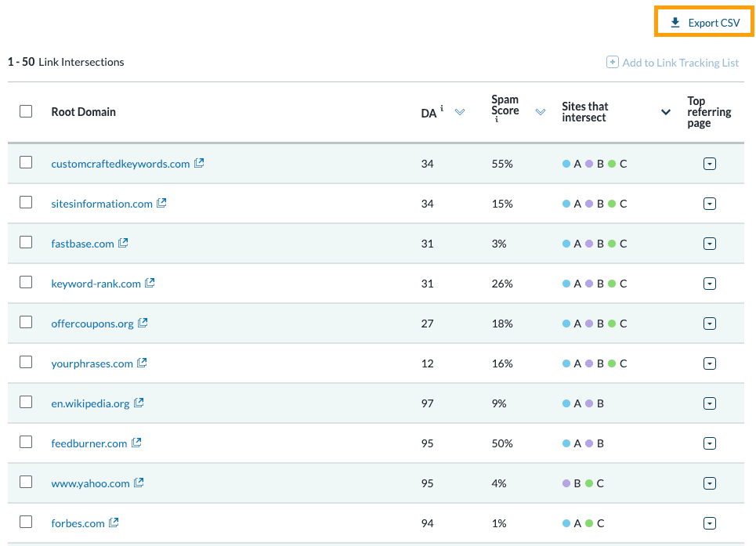Click the info icon next to DA header
Image resolution: width=756 pixels, height=546 pixels.
(x=442, y=107)
